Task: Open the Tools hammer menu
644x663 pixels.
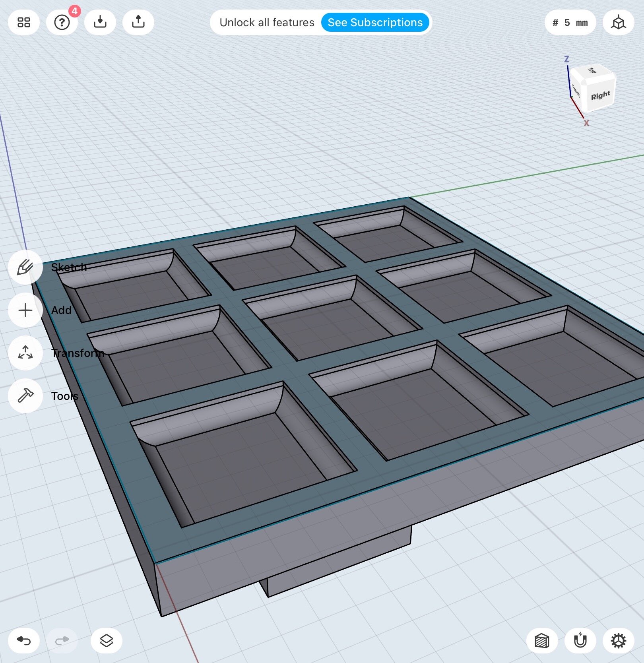Action: pos(25,396)
